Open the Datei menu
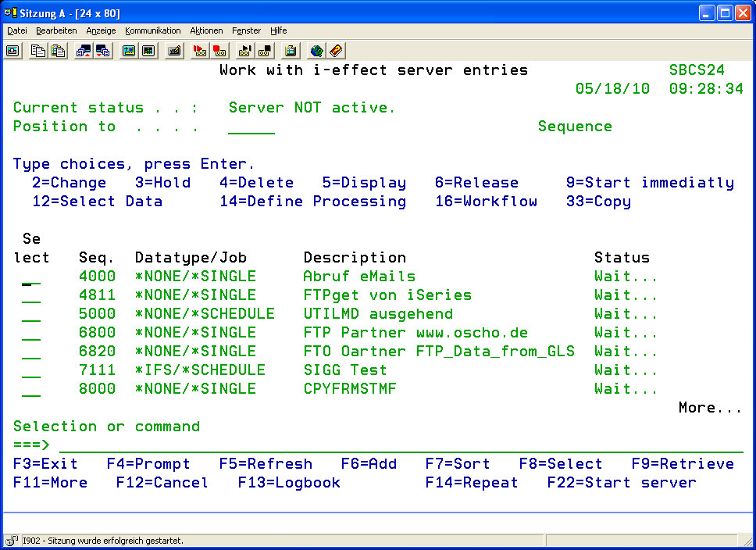The image size is (756, 550). (x=17, y=30)
